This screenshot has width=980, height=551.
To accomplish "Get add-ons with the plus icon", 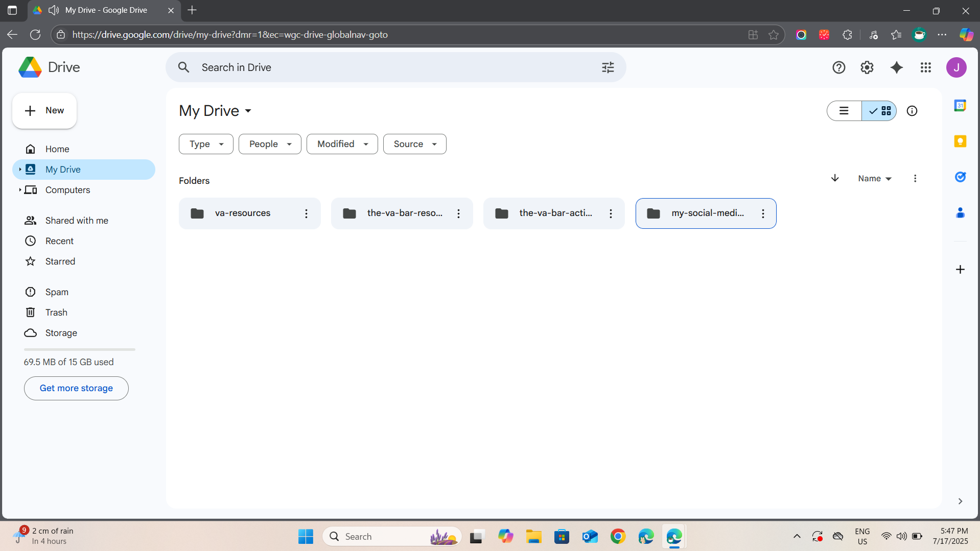I will tap(960, 269).
